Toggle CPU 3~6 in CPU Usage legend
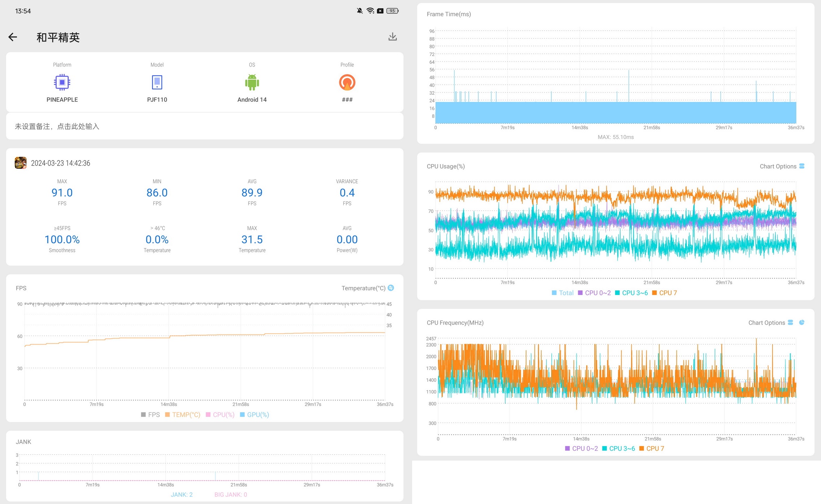 (631, 293)
